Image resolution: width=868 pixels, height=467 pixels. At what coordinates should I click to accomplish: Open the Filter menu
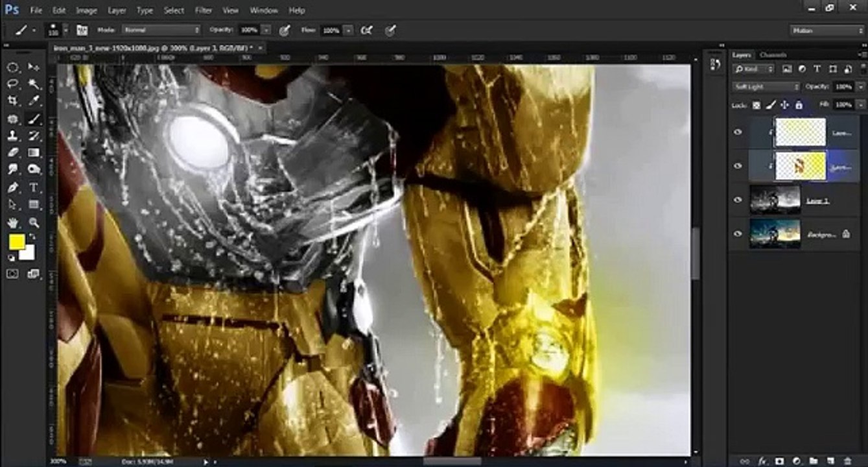pos(204,10)
